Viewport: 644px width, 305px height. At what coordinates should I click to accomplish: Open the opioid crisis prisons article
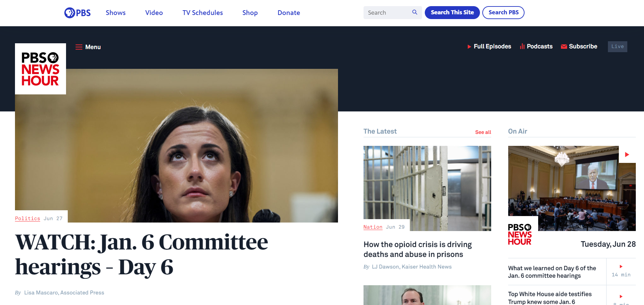click(x=418, y=249)
